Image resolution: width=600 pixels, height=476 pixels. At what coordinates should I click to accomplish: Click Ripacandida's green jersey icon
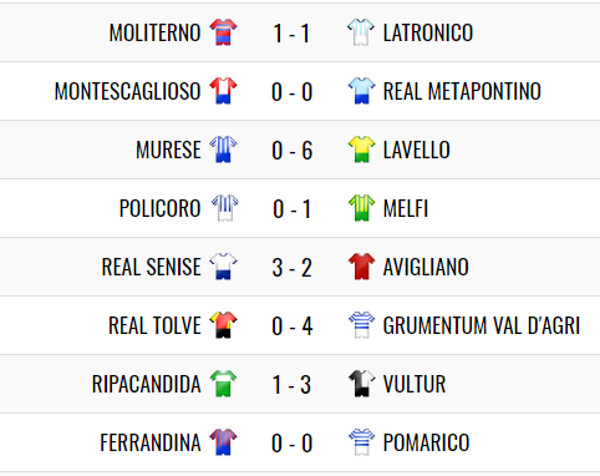(x=223, y=383)
